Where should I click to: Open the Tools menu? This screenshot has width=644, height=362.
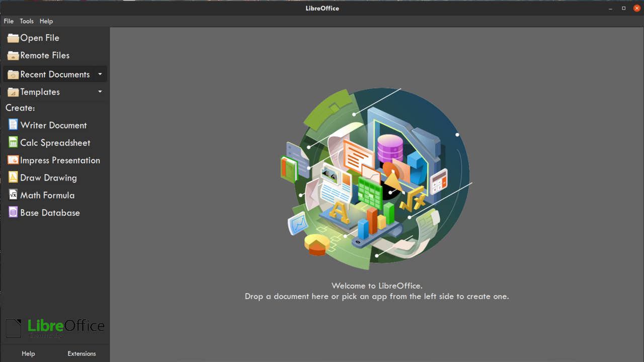(27, 21)
